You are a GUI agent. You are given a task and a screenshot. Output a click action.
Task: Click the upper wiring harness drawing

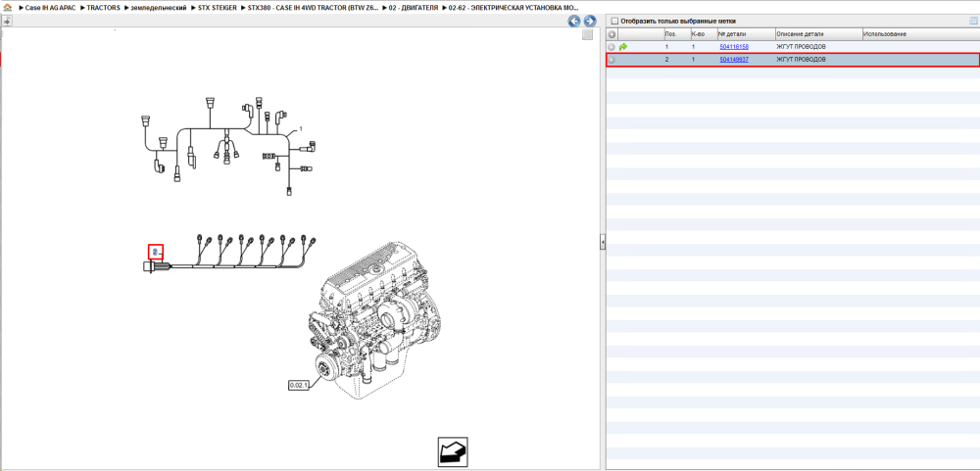[228, 147]
